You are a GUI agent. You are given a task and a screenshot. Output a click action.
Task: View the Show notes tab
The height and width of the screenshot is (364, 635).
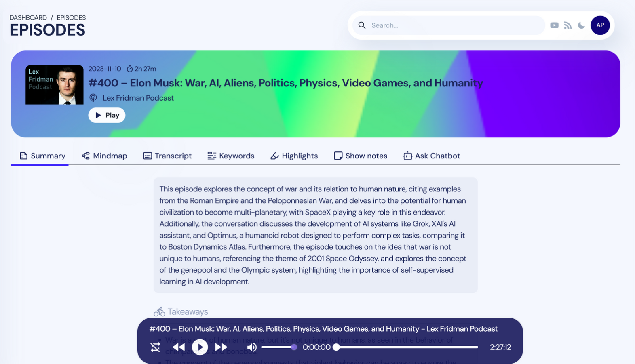[x=361, y=156]
